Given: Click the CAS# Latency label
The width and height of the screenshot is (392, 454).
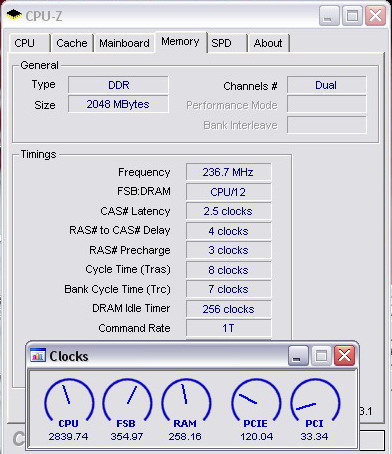Looking at the screenshot, I should point(135,211).
